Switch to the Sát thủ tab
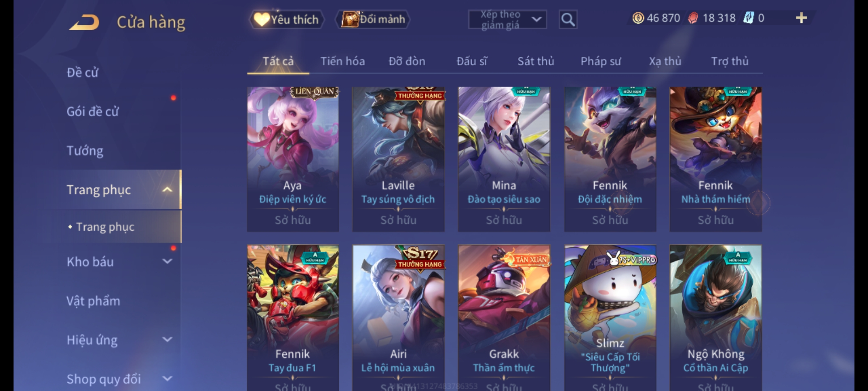Screen dimensions: 868x391 (536, 61)
